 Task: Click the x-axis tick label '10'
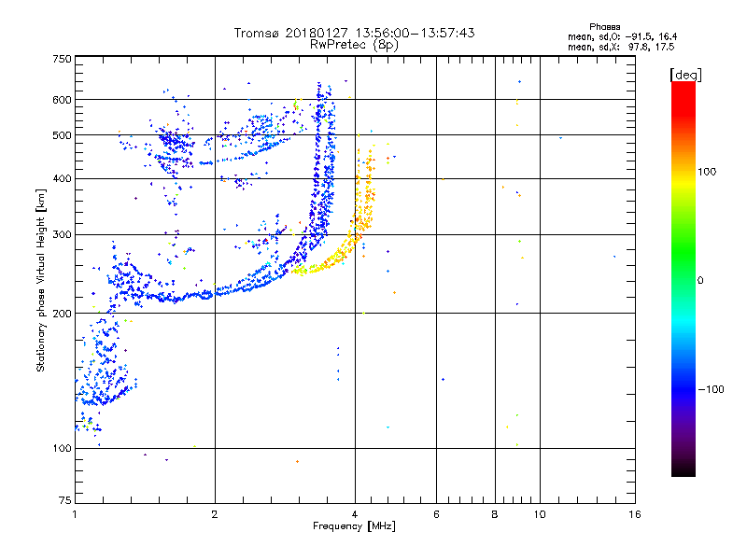click(x=540, y=514)
